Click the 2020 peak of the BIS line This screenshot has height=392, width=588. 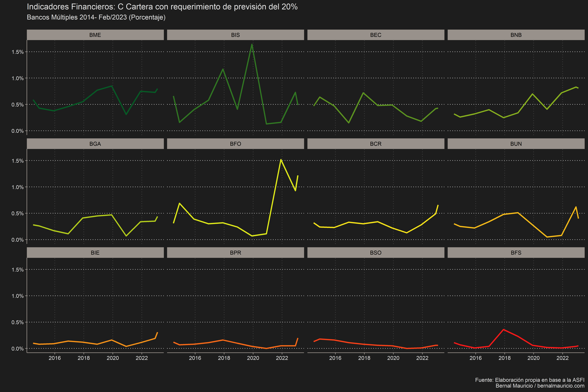point(252,44)
